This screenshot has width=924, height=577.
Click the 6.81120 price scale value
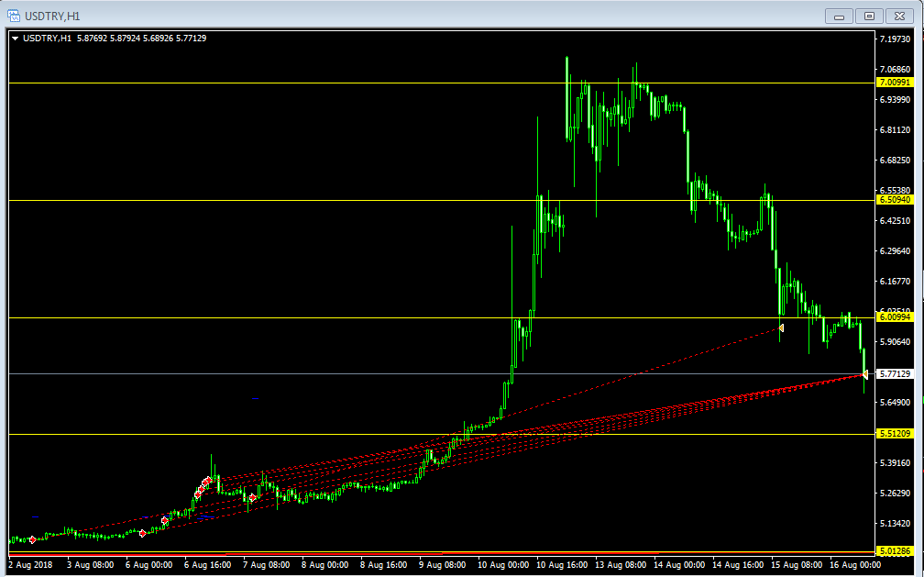tap(895, 129)
